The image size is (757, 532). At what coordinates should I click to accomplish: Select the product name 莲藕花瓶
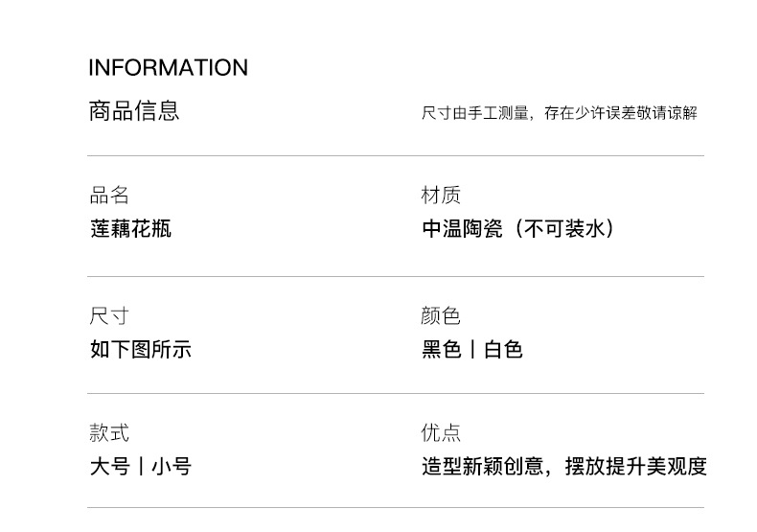tap(130, 229)
